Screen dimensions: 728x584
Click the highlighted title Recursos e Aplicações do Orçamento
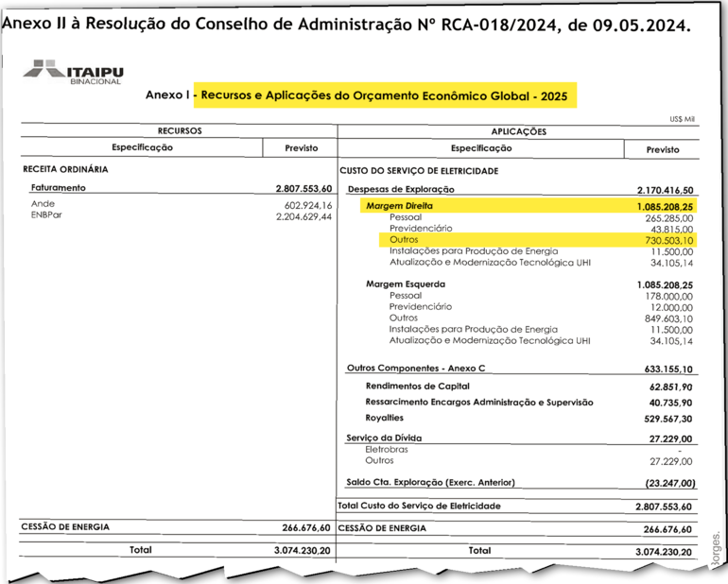coord(387,95)
